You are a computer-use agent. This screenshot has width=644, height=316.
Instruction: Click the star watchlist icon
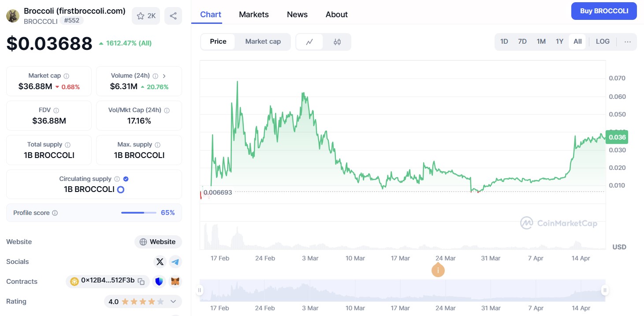tap(141, 16)
